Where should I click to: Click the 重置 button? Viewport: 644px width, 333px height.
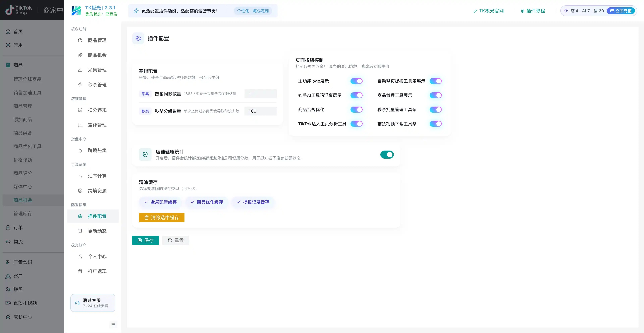175,240
